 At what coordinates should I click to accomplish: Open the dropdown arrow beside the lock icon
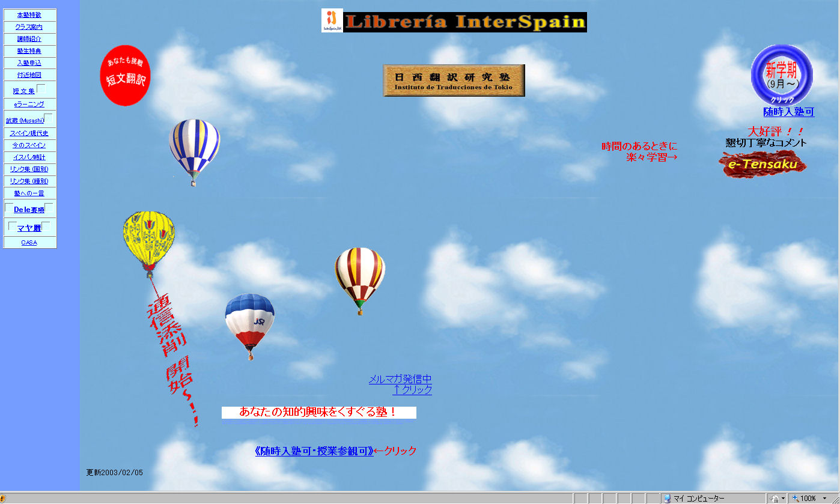(x=784, y=499)
